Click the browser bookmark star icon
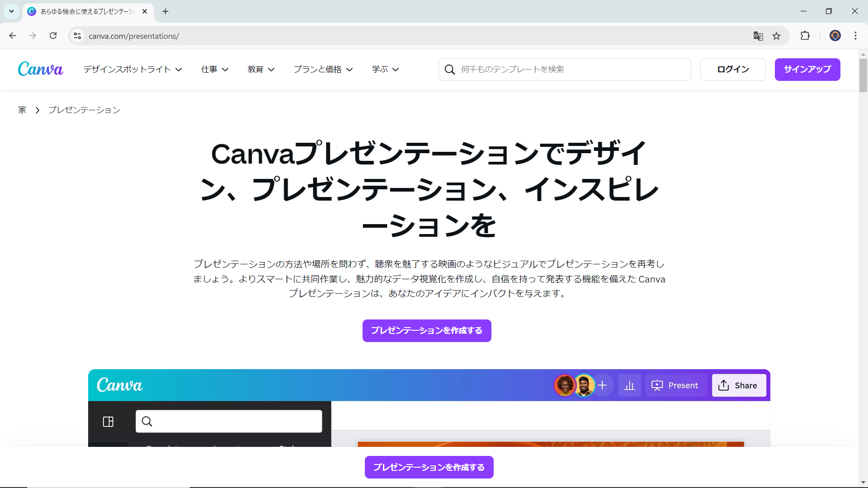 click(777, 36)
